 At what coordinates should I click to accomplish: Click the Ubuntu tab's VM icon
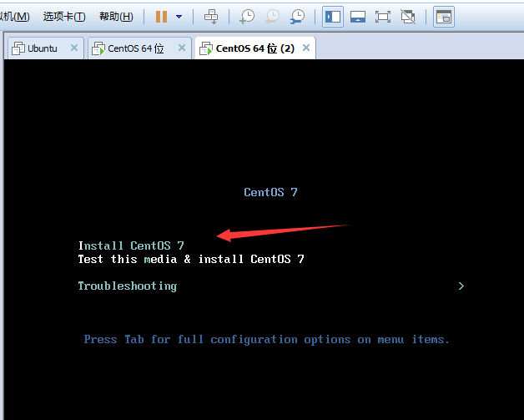pos(18,48)
